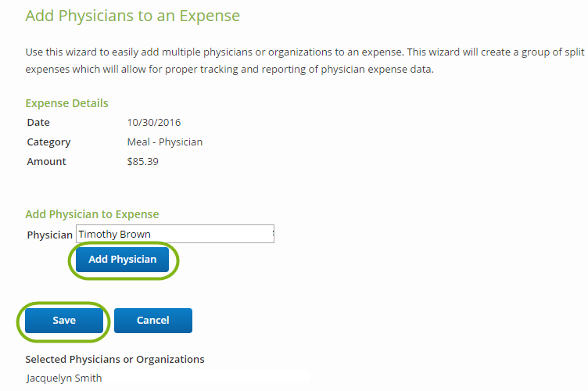The width and height of the screenshot is (588, 391).
Task: Click the Date label
Action: coord(38,123)
